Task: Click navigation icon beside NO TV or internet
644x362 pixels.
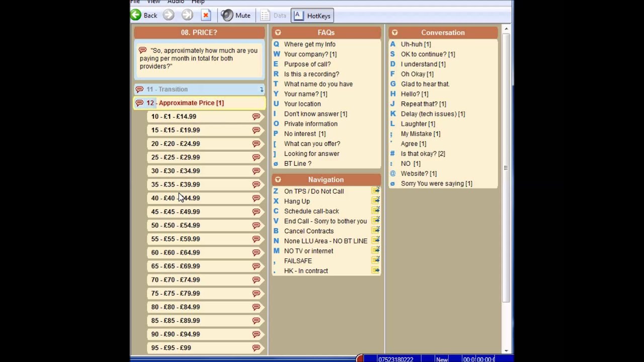Action: [376, 250]
